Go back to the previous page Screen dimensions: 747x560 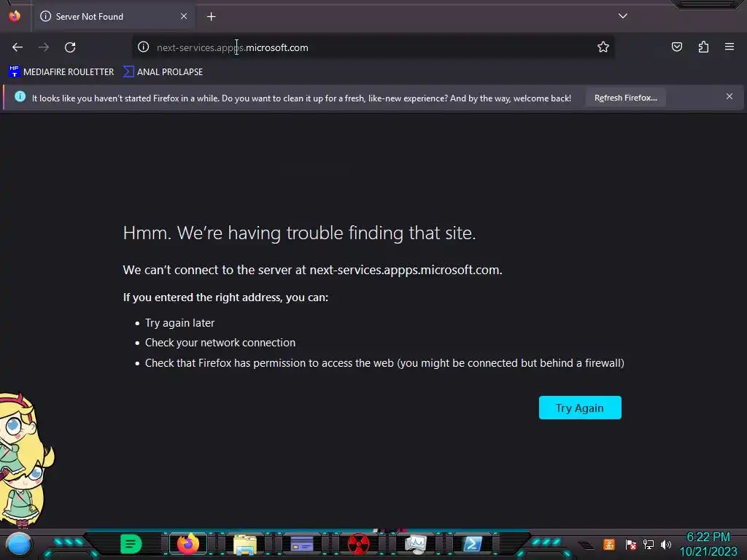tap(18, 47)
